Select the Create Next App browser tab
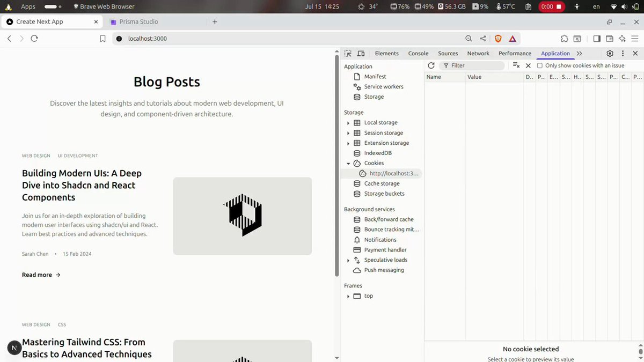This screenshot has height=362, width=644. click(51, 21)
